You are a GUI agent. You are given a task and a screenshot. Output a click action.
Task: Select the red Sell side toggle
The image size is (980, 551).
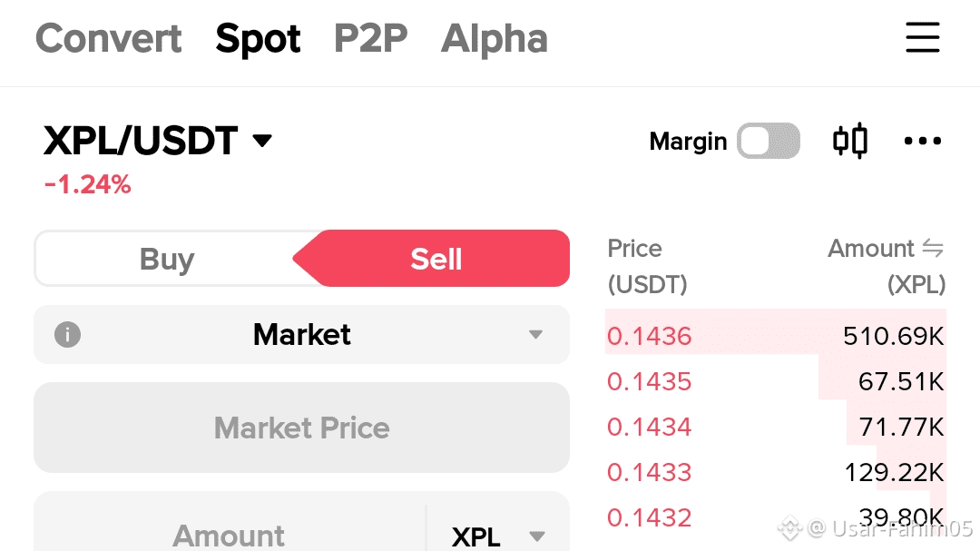point(436,260)
